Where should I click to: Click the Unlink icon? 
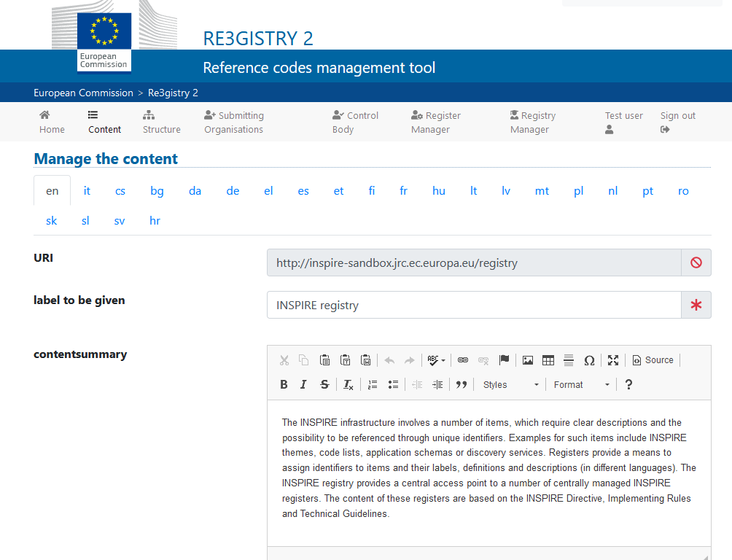click(483, 360)
